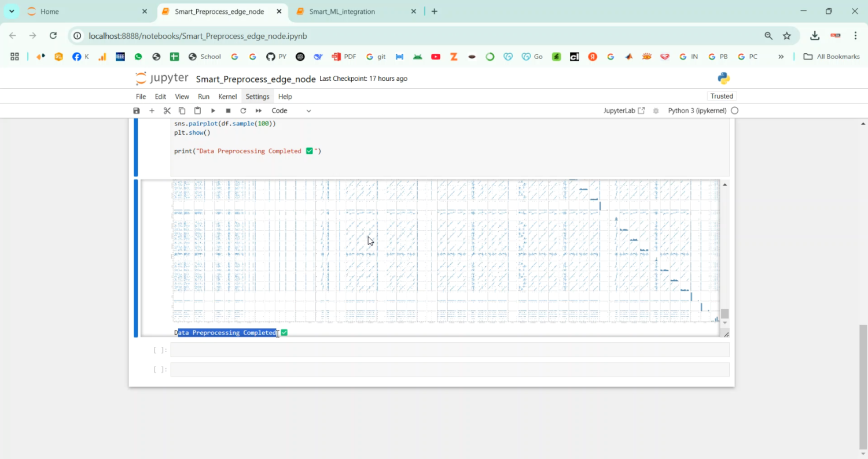Run the selected cell with play icon
868x459 pixels.
[213, 110]
